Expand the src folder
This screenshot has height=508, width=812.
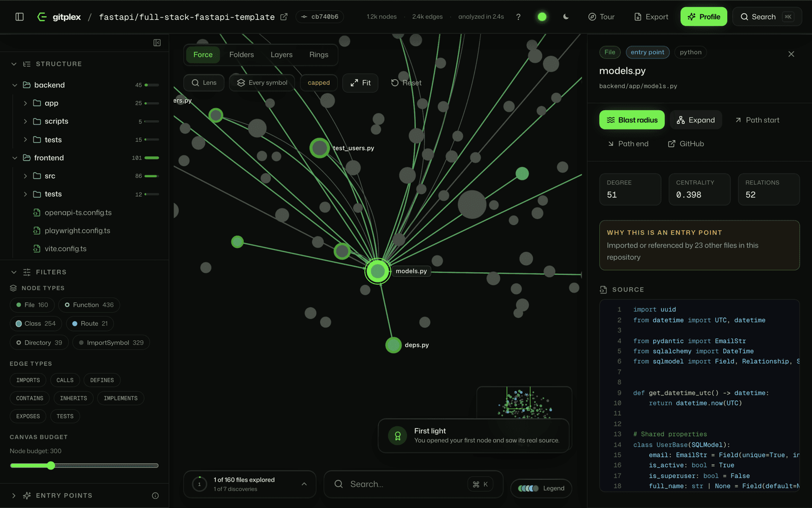[x=25, y=176]
